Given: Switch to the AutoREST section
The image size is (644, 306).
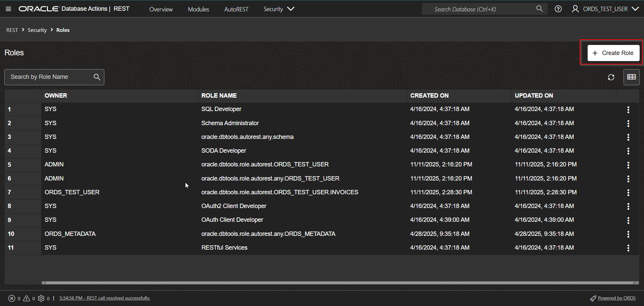Looking at the screenshot, I should click(236, 9).
